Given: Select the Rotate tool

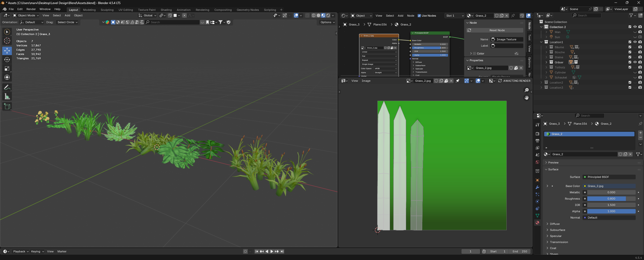Looking at the screenshot, I should click(7, 60).
